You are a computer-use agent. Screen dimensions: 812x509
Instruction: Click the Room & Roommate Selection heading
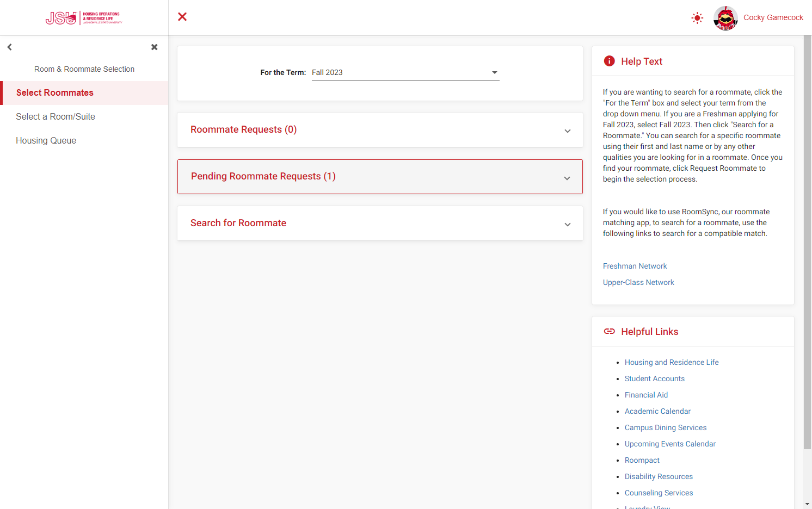click(x=84, y=69)
